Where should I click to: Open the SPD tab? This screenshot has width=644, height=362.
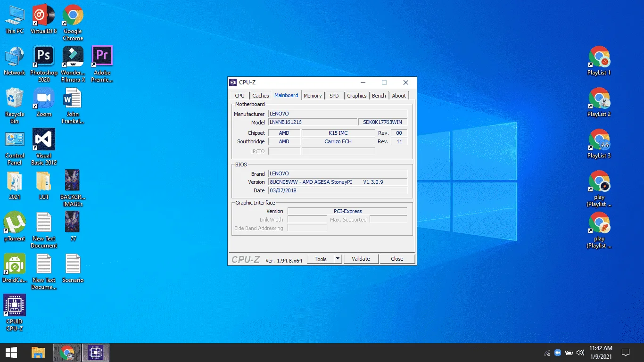[x=334, y=96]
